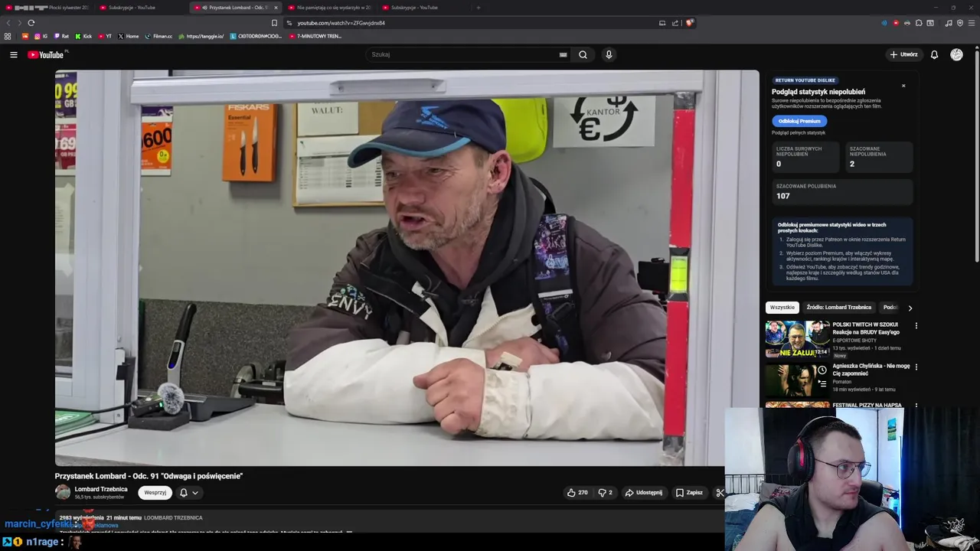Open the Agnieszka Chylińska video thumbnail
This screenshot has width=980, height=551.
pyautogui.click(x=797, y=380)
